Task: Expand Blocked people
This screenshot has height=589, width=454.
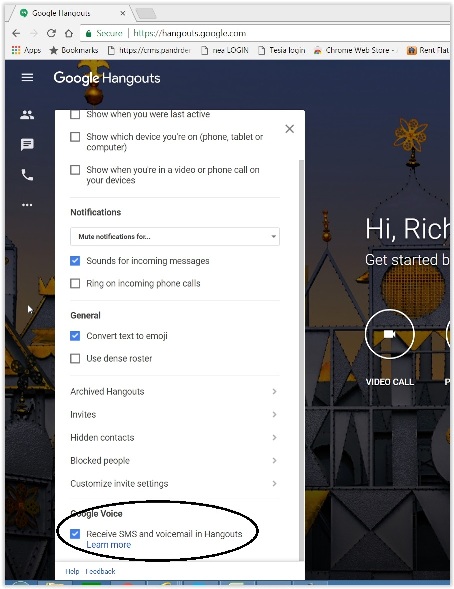Action: pos(175,460)
